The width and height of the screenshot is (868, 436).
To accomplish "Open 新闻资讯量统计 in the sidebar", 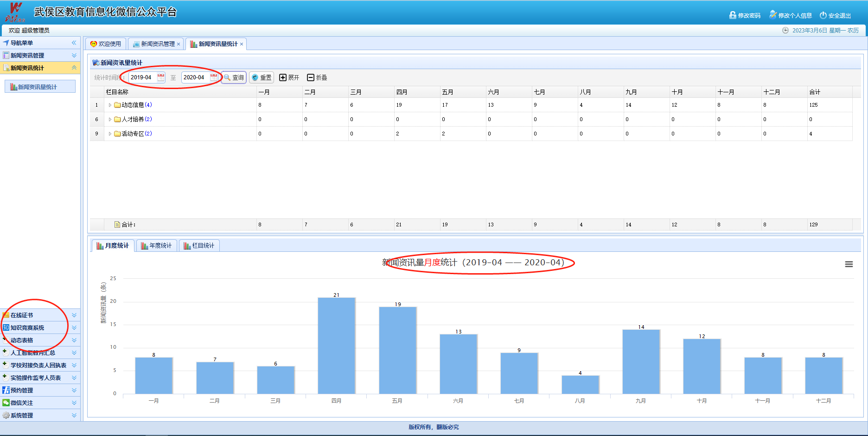I will [x=40, y=87].
